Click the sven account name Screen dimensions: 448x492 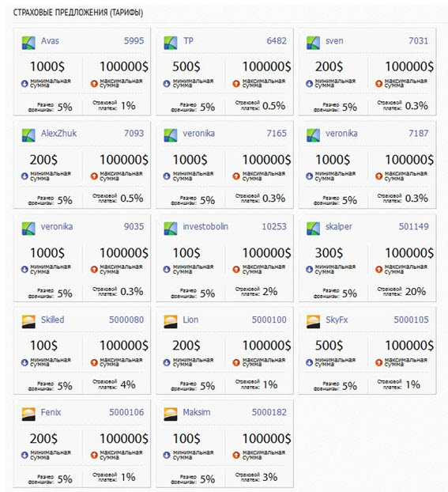pyautogui.click(x=334, y=41)
